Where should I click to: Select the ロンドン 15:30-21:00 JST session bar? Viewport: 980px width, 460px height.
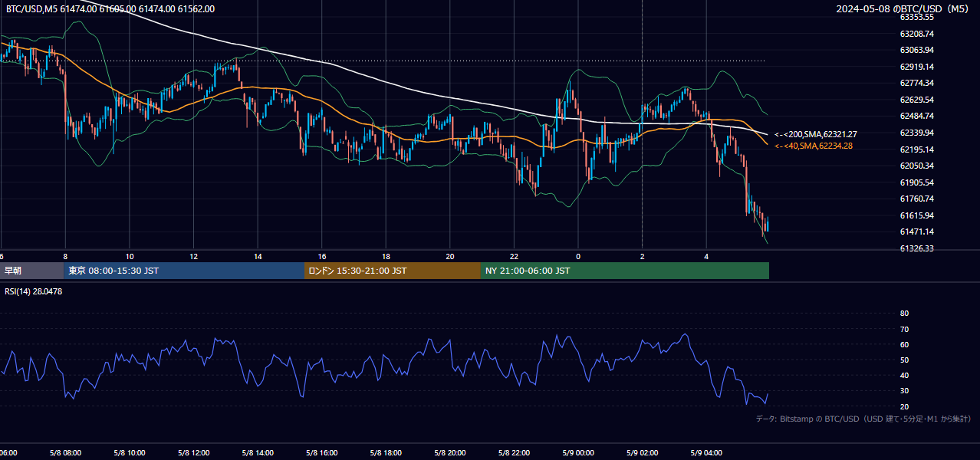click(x=393, y=271)
